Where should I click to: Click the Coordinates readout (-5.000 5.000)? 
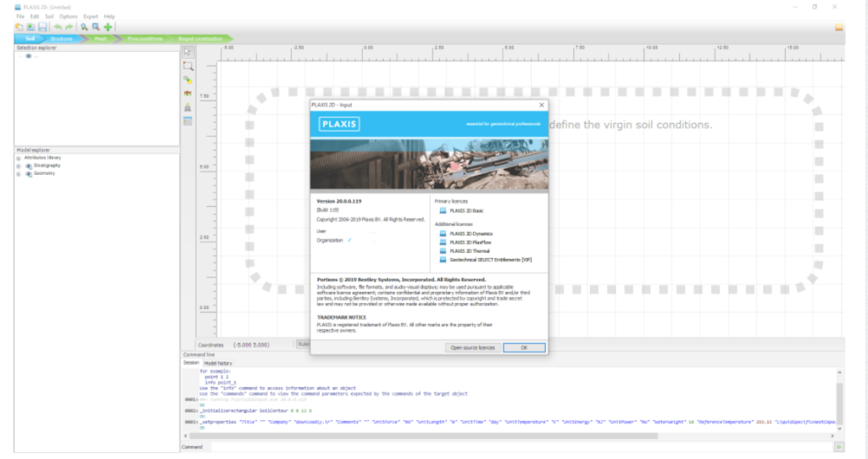pyautogui.click(x=251, y=344)
